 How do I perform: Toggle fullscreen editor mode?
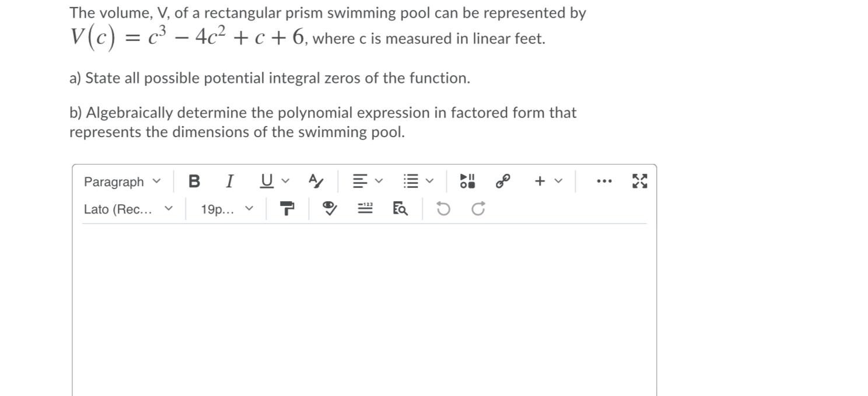click(639, 181)
